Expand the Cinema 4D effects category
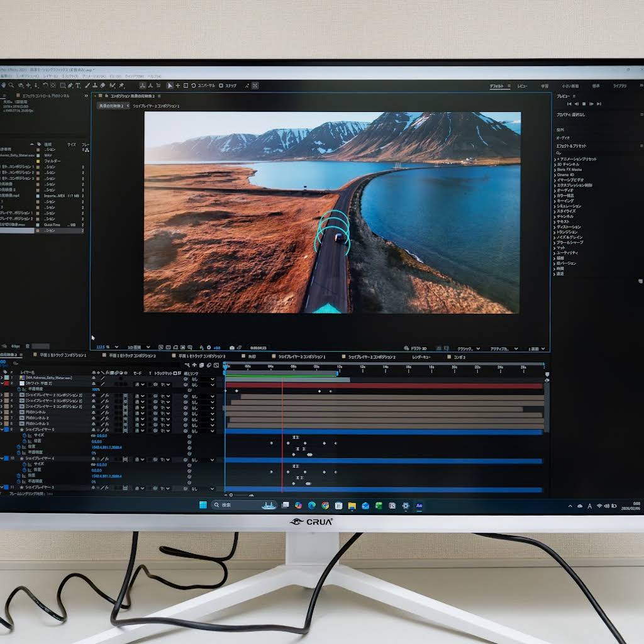 [x=555, y=175]
